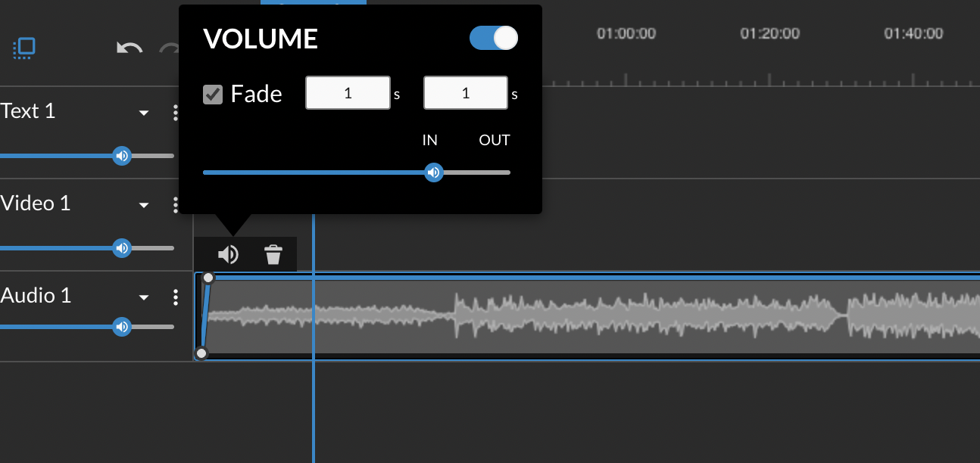Expand the Text 1 track dropdown
Screen dimensions: 980x463
point(144,112)
